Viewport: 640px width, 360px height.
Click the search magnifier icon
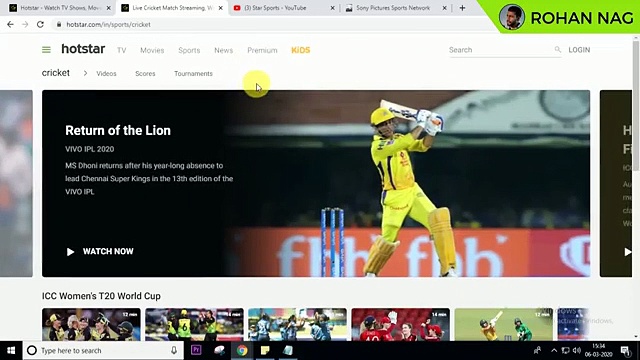point(558,49)
